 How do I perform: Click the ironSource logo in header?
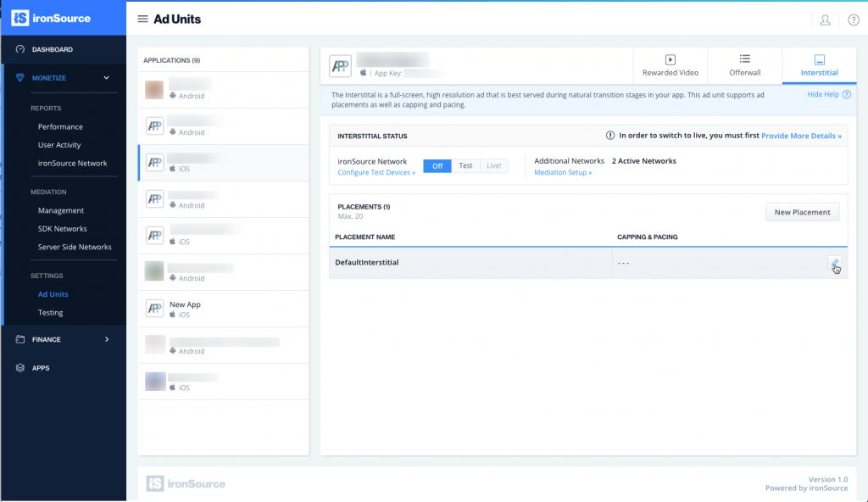[x=51, y=19]
